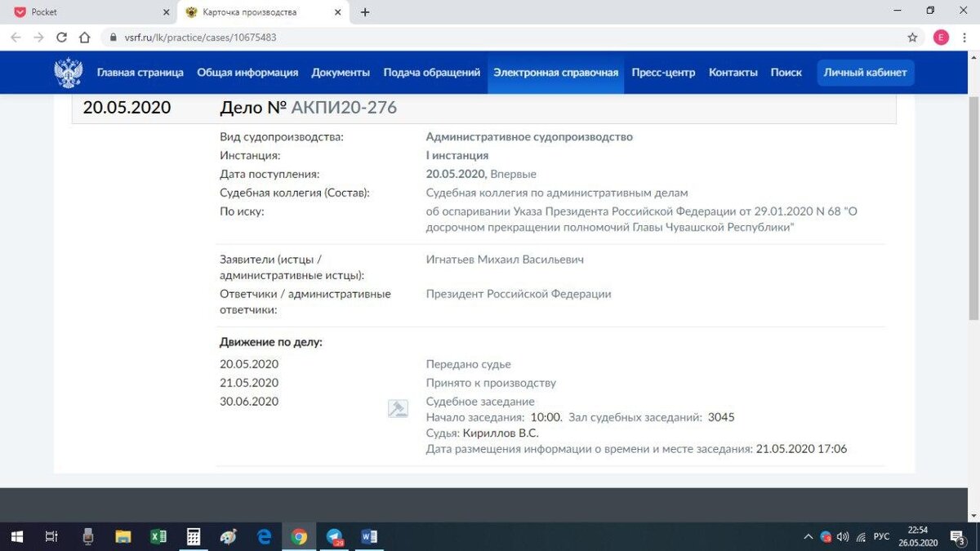Select respondent Президент Российской Федерации

(519, 294)
